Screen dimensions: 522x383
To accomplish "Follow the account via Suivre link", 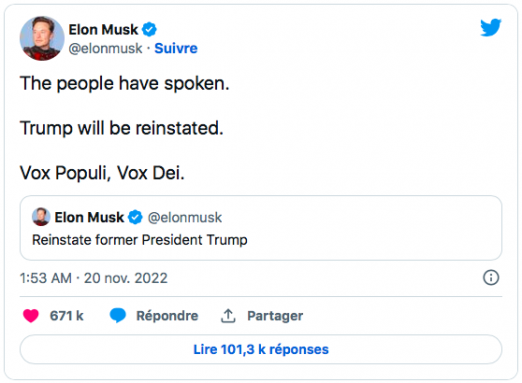I will (x=176, y=48).
